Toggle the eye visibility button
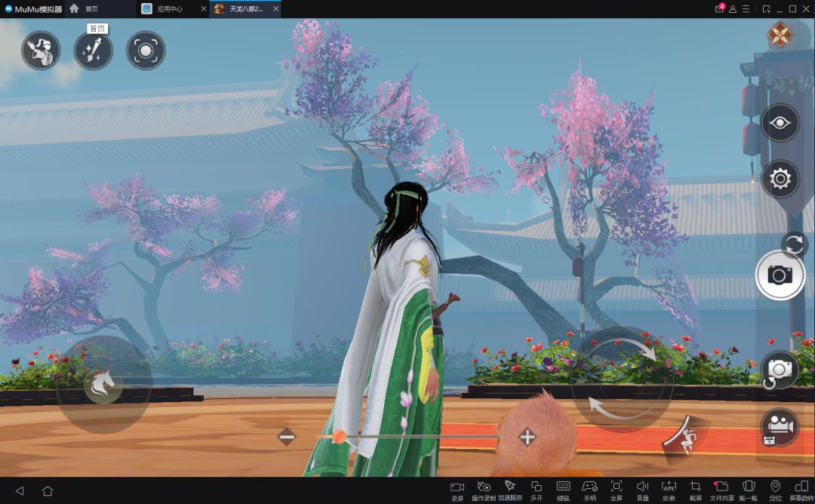The width and height of the screenshot is (815, 504). [780, 123]
